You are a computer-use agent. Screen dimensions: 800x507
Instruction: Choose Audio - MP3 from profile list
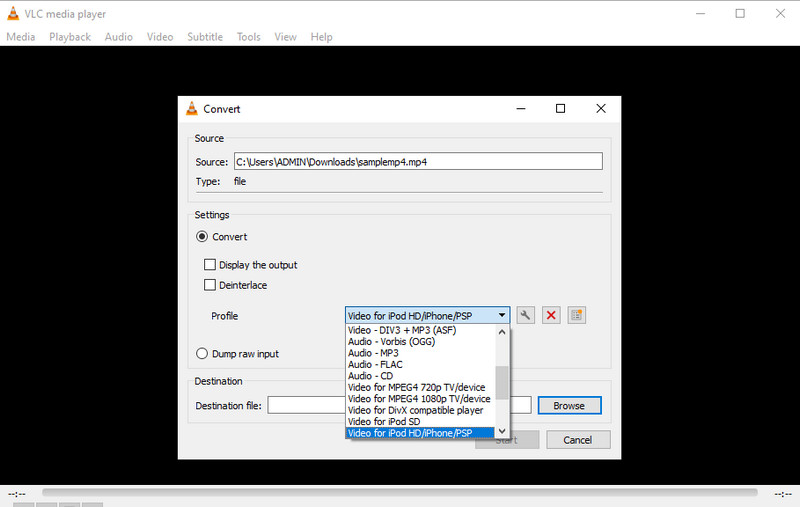pos(373,353)
